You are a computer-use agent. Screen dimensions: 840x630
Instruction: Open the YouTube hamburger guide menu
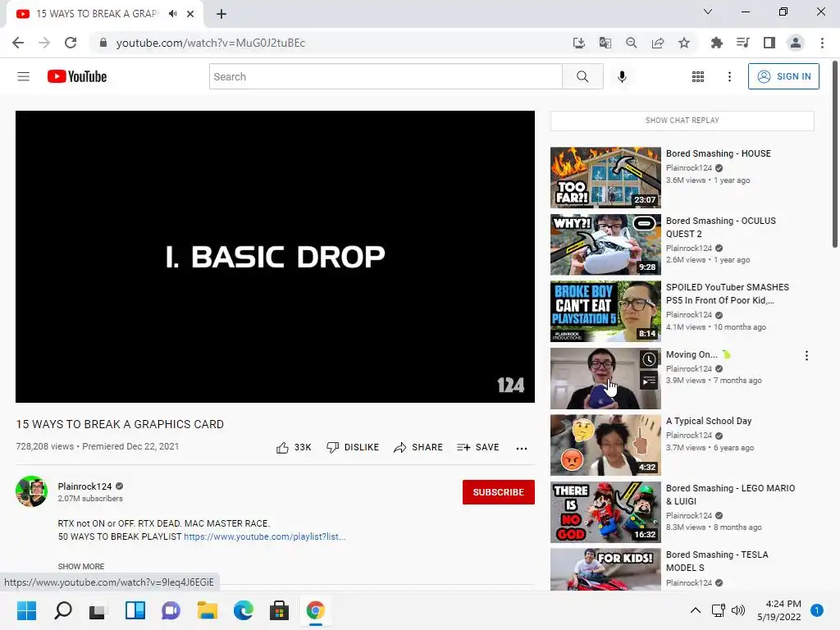(x=24, y=76)
